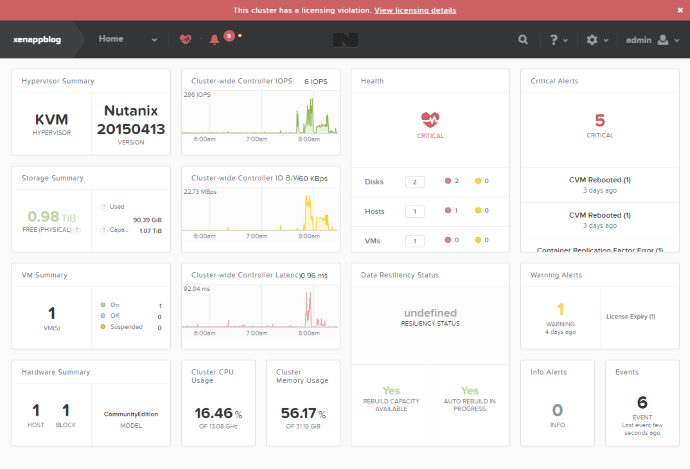
Task: Click the 0 Info alerts count
Action: (x=557, y=410)
